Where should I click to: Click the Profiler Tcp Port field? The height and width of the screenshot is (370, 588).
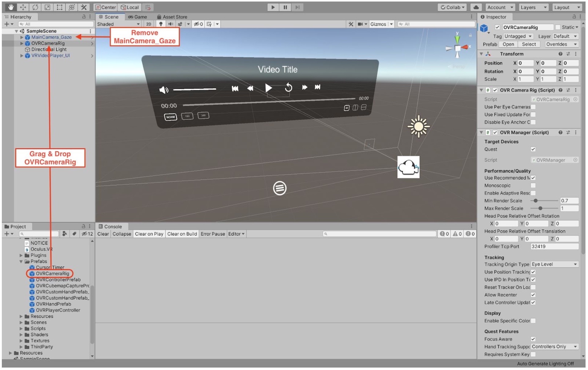click(x=554, y=247)
